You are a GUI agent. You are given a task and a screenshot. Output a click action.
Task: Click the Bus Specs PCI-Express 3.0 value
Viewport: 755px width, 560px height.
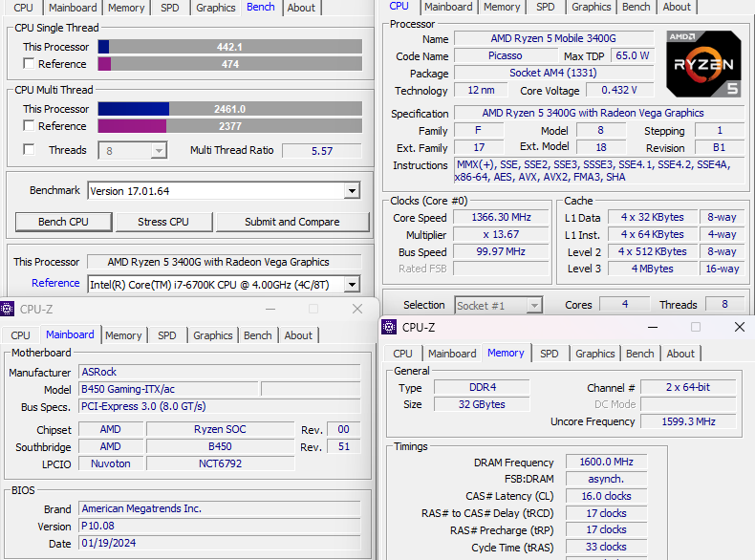point(220,406)
